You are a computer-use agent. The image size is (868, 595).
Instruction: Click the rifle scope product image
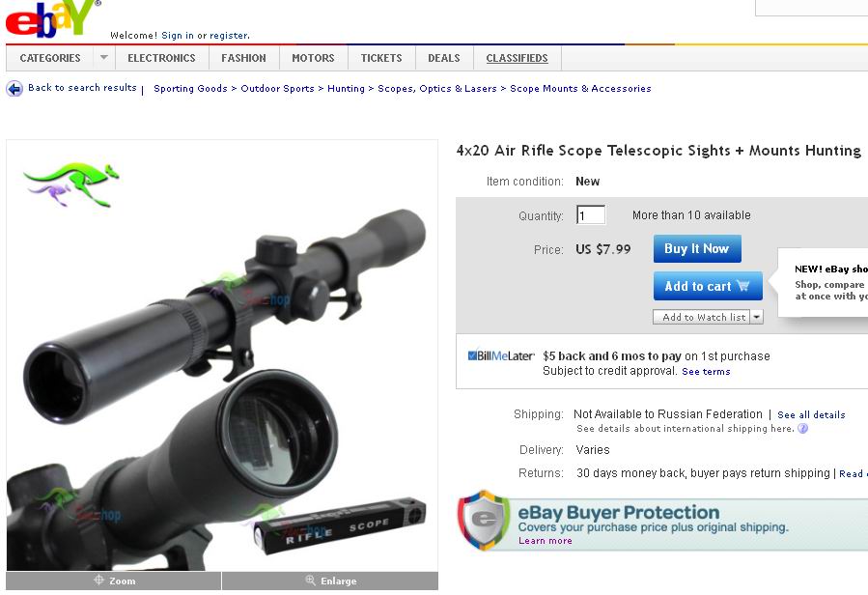coord(222,354)
